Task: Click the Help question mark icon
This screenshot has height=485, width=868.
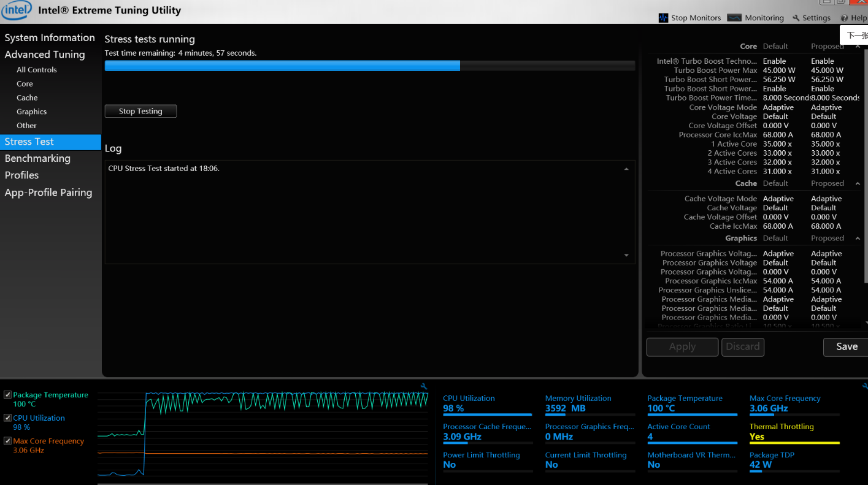Action: point(845,18)
